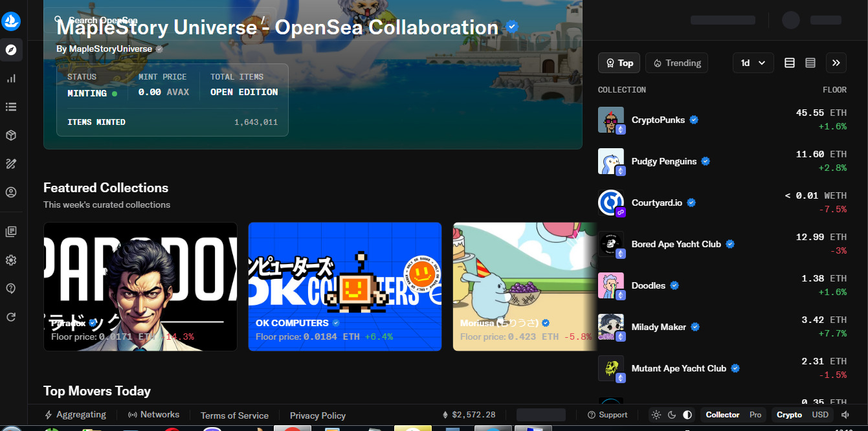The height and width of the screenshot is (431, 868).
Task: Open the CryptoPunks collection row
Action: point(722,120)
